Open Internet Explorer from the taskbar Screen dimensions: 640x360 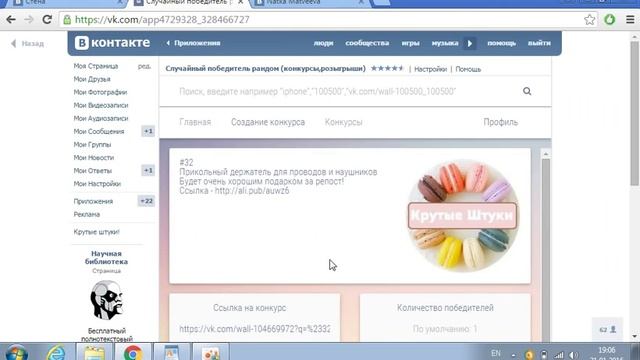coord(56,353)
